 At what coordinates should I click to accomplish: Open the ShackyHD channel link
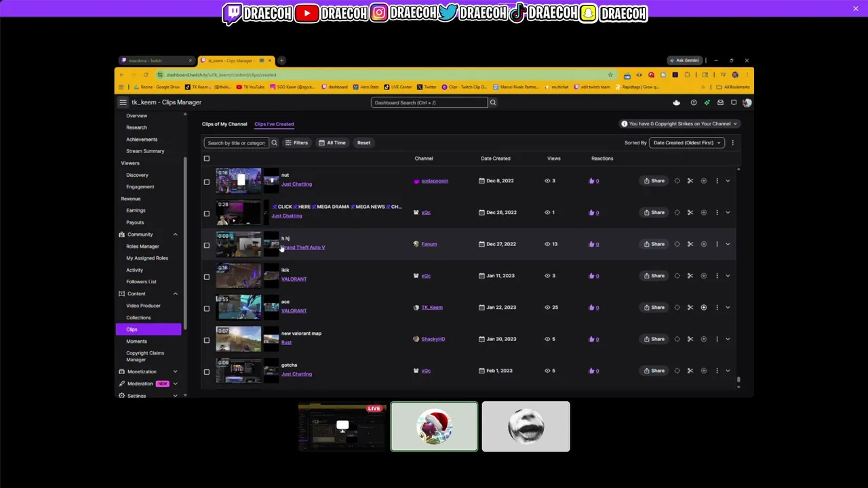point(433,339)
